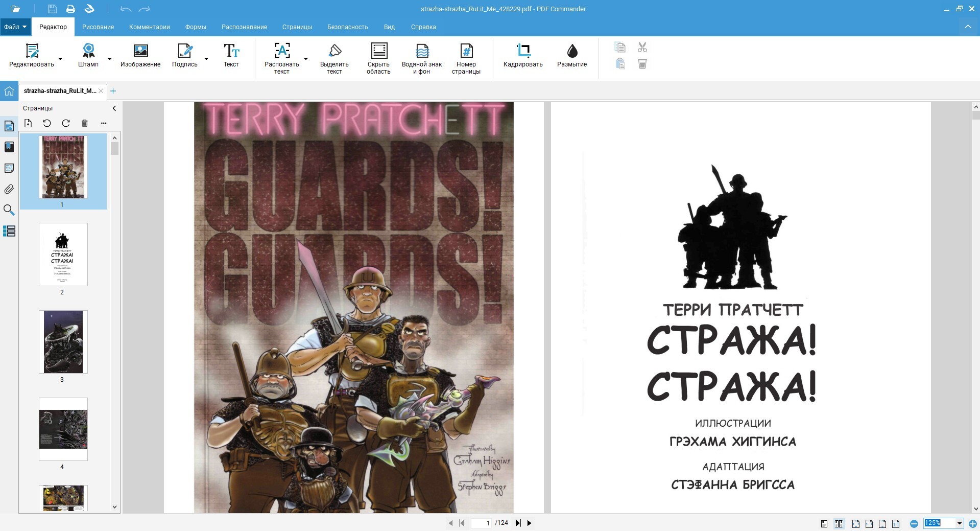The height and width of the screenshot is (531, 980).
Task: Collapse the Страницы panel with the chevron
Action: click(114, 108)
